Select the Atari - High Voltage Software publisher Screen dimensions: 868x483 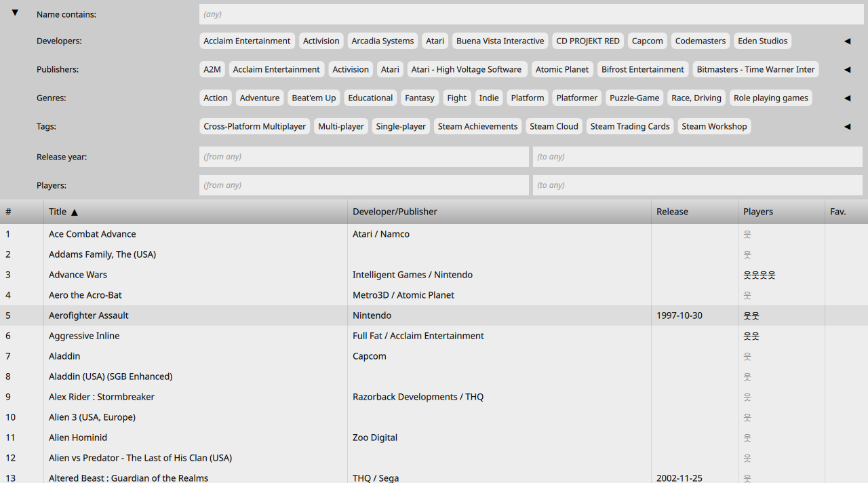point(467,69)
